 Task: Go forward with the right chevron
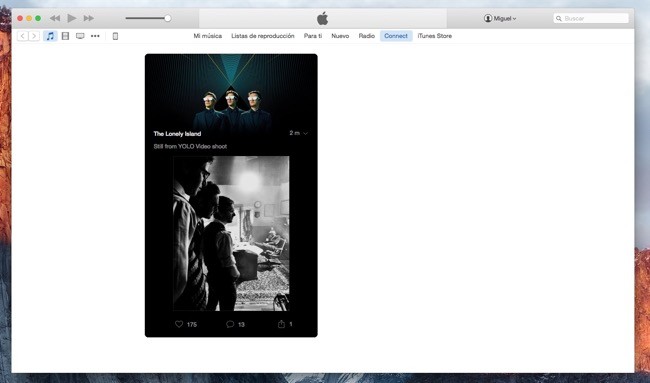(x=34, y=36)
